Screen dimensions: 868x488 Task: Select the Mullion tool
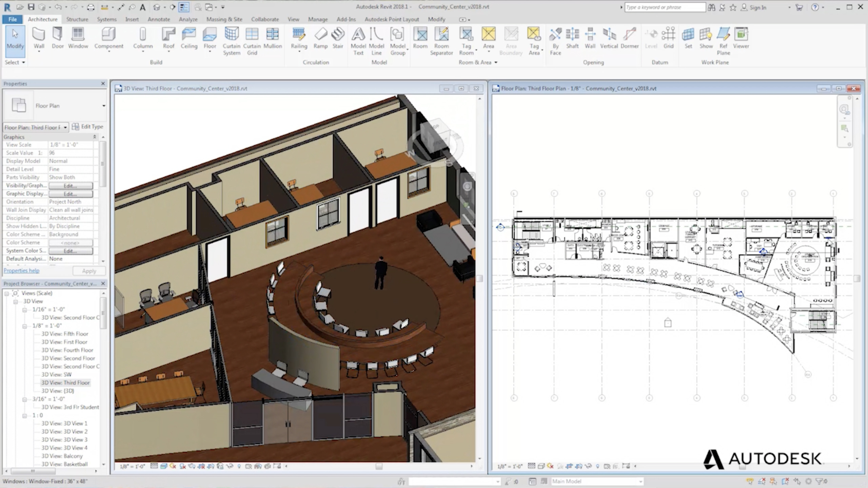pyautogui.click(x=273, y=38)
